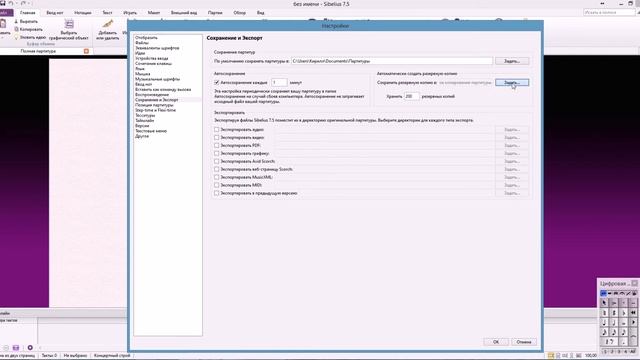This screenshot has width=640, height=360.
Task: Enable the Экспортировать PDF checkbox
Action: pos(217,145)
